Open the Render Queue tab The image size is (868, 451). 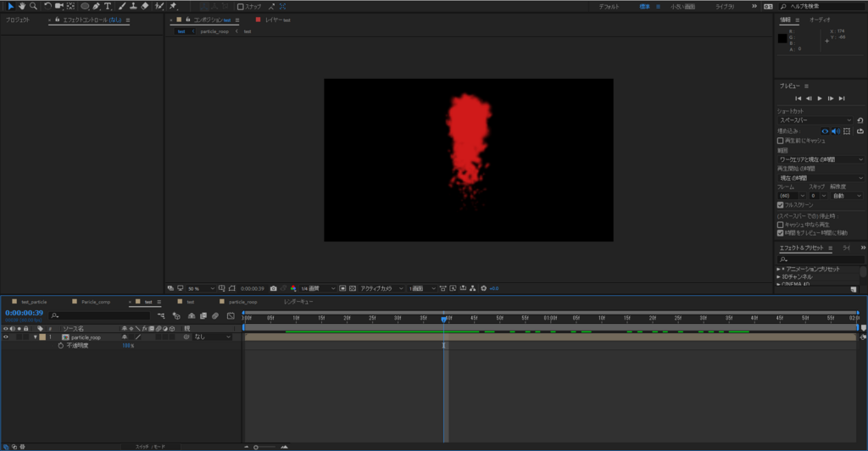click(x=298, y=302)
